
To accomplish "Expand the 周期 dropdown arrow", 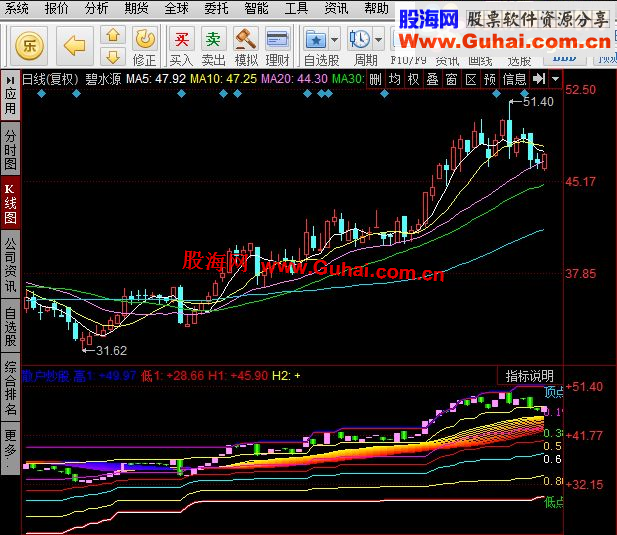I will coord(379,39).
